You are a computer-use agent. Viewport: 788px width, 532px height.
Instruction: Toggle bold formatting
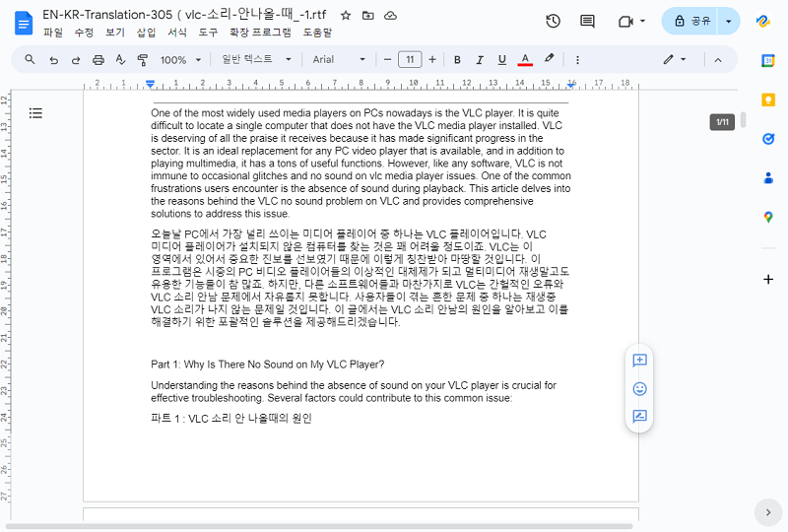point(457,60)
